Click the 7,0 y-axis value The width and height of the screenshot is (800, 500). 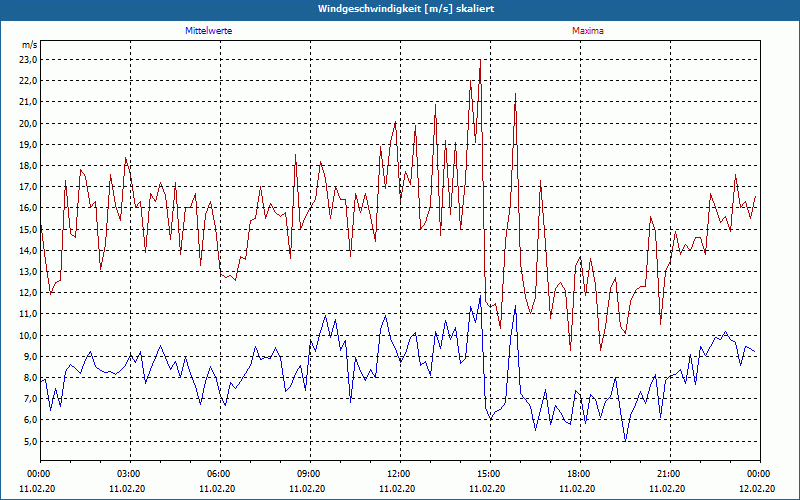point(31,399)
